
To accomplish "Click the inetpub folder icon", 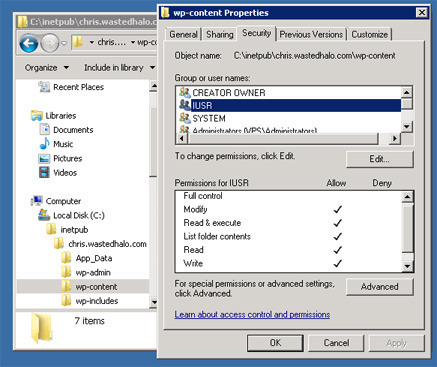I will point(51,229).
